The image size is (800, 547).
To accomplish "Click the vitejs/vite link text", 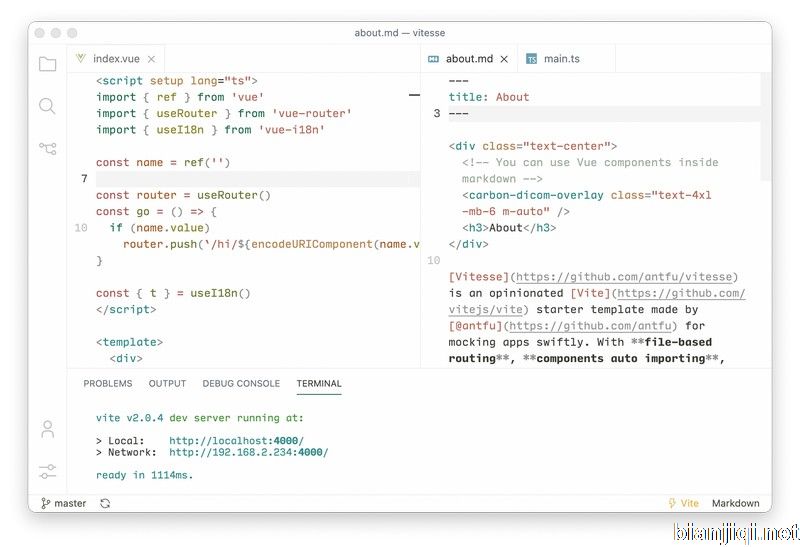I will click(x=485, y=310).
